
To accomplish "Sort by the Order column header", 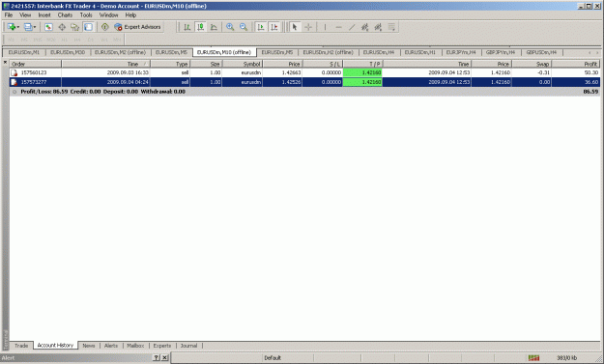I will click(x=36, y=64).
